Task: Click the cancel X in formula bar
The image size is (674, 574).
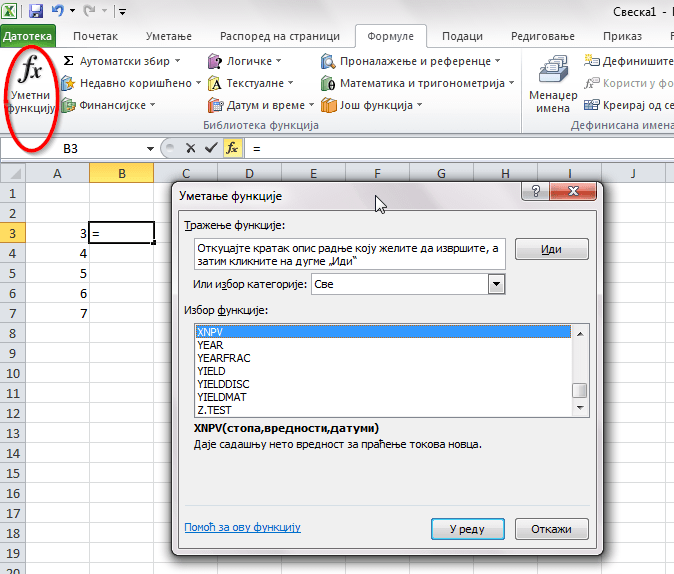Action: 190,148
